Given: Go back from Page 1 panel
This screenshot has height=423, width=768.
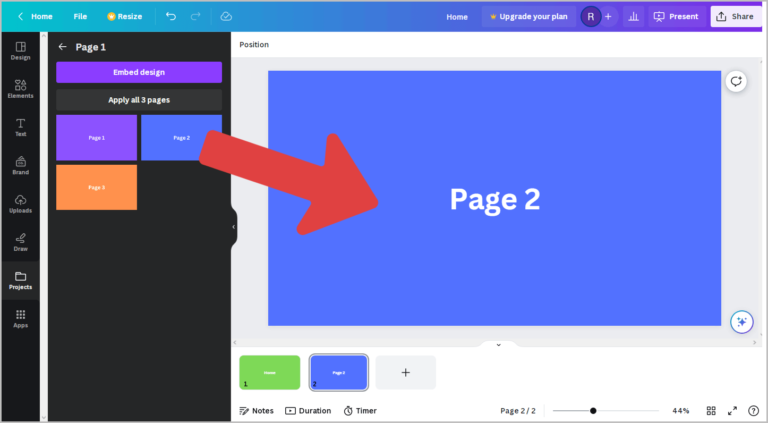Looking at the screenshot, I should (x=62, y=47).
